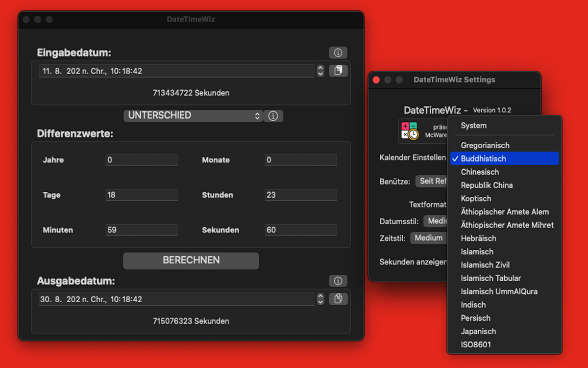
Task: Select Äthiopischer Amete Alem calendar
Action: coord(504,211)
